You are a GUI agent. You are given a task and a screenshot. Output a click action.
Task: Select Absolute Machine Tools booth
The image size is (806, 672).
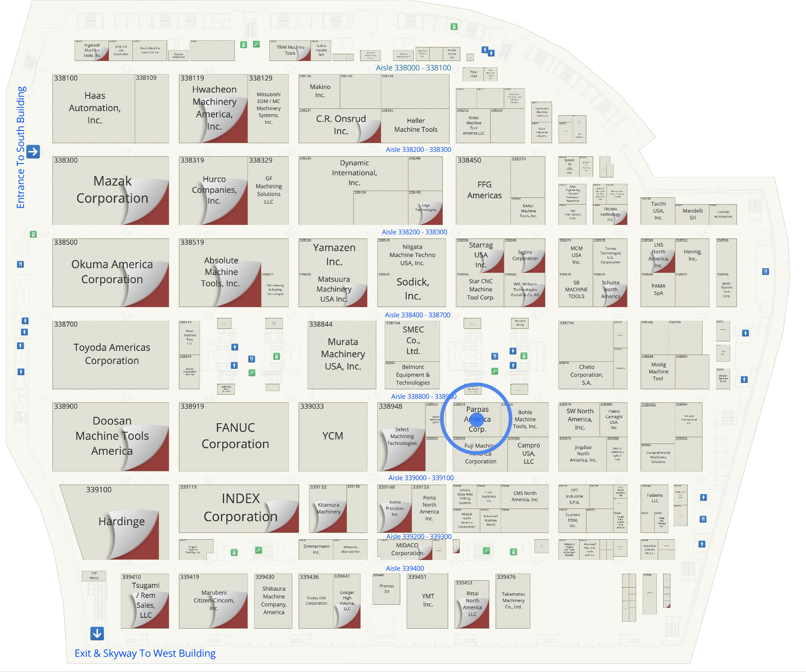[x=220, y=273]
